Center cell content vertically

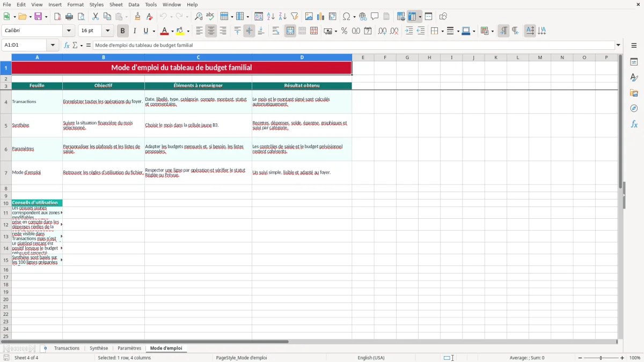click(x=249, y=31)
